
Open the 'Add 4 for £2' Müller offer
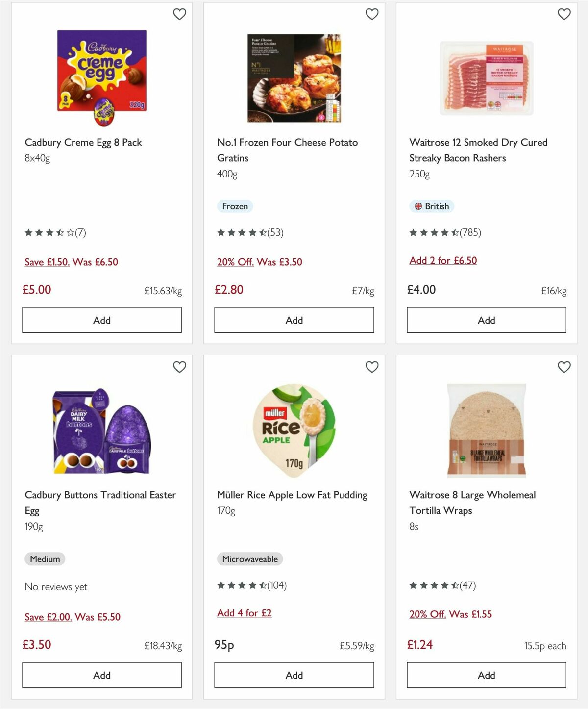click(245, 613)
